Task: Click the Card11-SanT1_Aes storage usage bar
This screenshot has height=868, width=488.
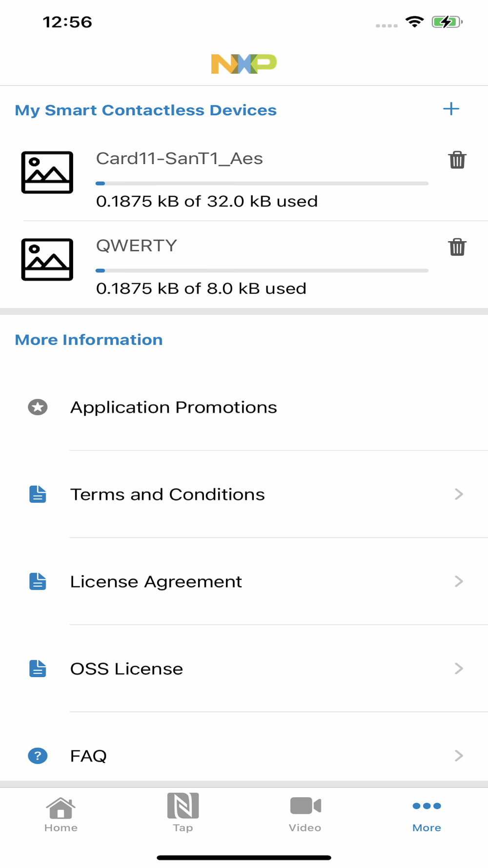Action: point(262,184)
